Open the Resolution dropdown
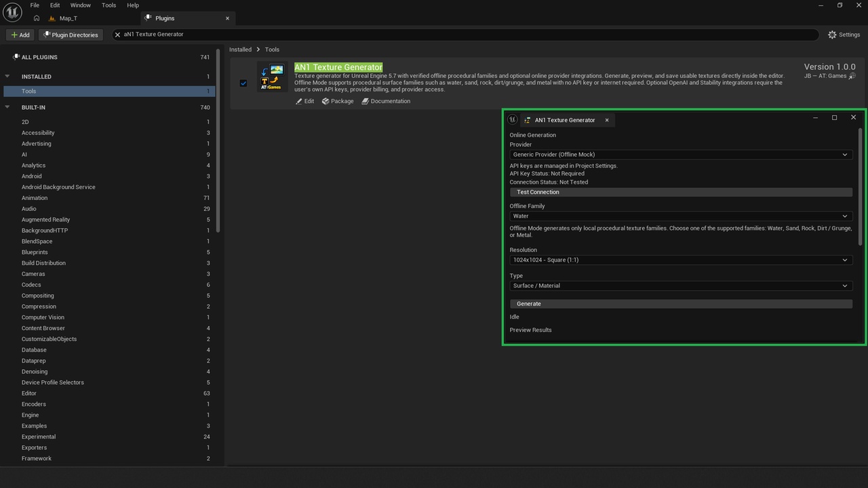868x488 pixels. tap(681, 260)
